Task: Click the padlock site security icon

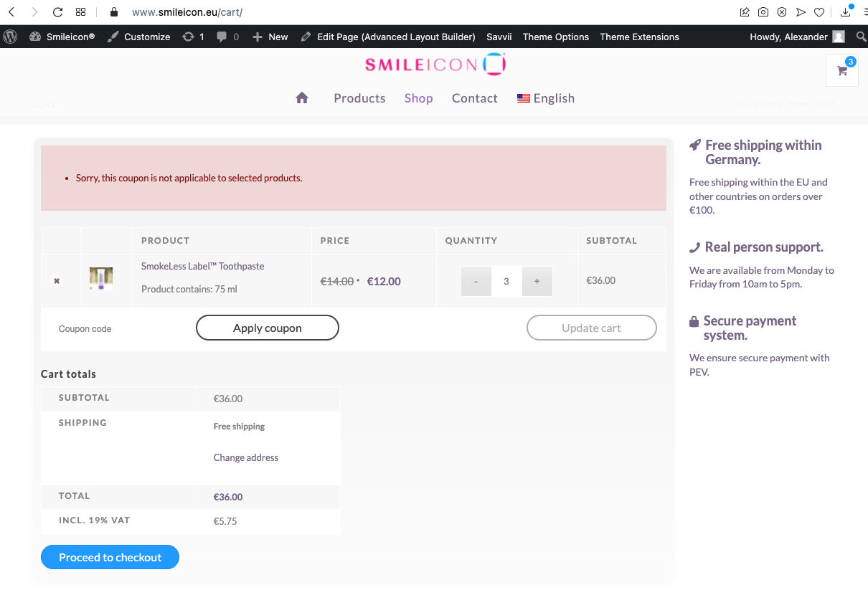Action: tap(113, 12)
